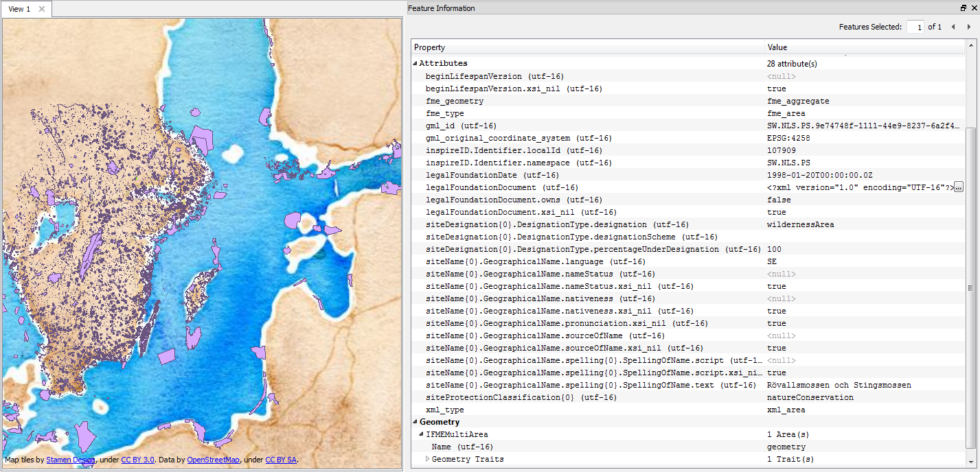Open the CC BY SA link
Viewport: 980px width, 472px height.
[281, 460]
